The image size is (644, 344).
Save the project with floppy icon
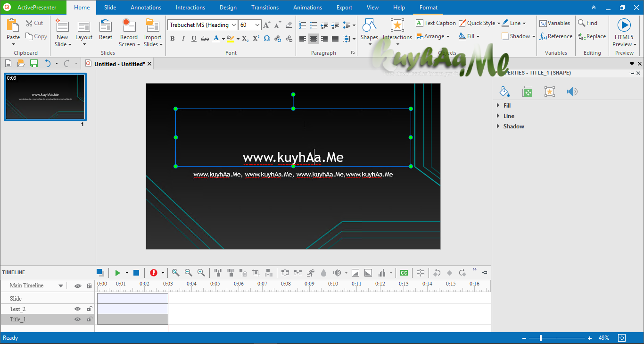coord(33,63)
